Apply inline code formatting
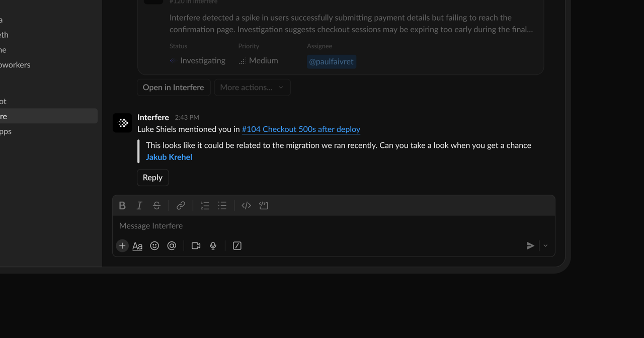This screenshot has height=338, width=644. click(x=246, y=205)
